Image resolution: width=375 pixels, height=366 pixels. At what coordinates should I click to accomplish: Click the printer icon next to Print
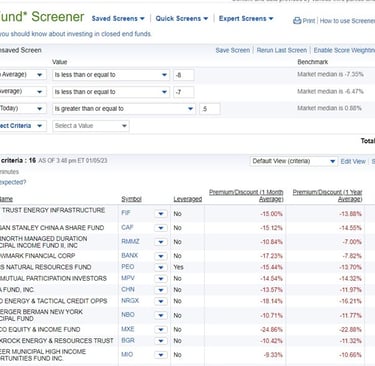click(x=297, y=21)
